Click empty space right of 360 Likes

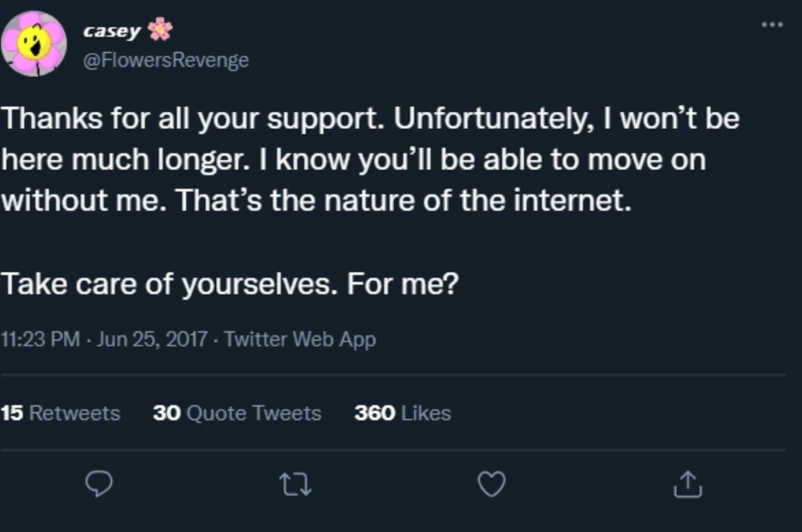click(622, 413)
